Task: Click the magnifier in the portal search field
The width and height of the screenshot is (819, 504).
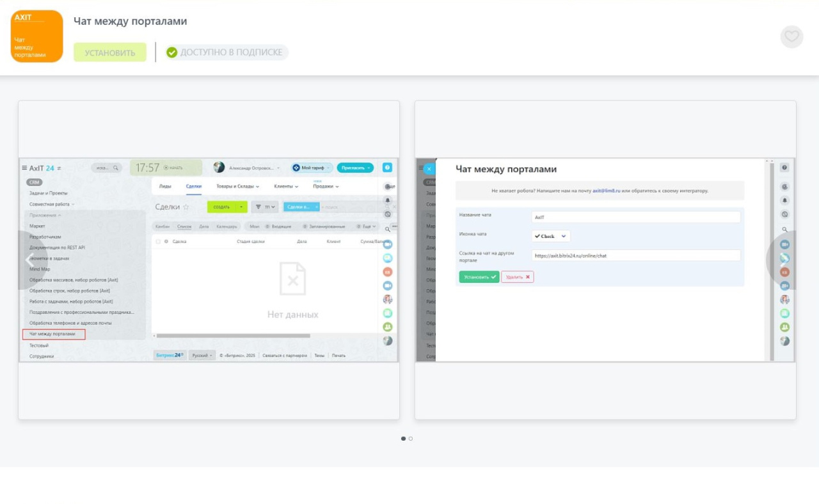Action: [x=116, y=168]
